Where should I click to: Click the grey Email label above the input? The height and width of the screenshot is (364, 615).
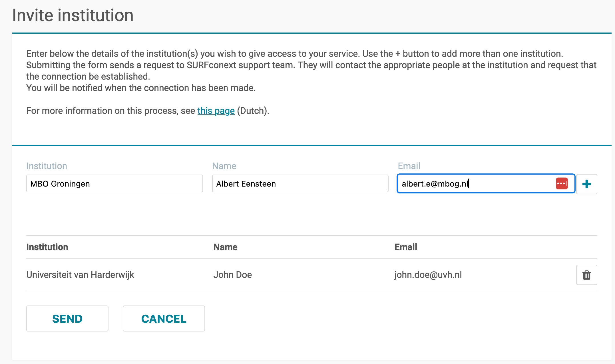point(409,166)
